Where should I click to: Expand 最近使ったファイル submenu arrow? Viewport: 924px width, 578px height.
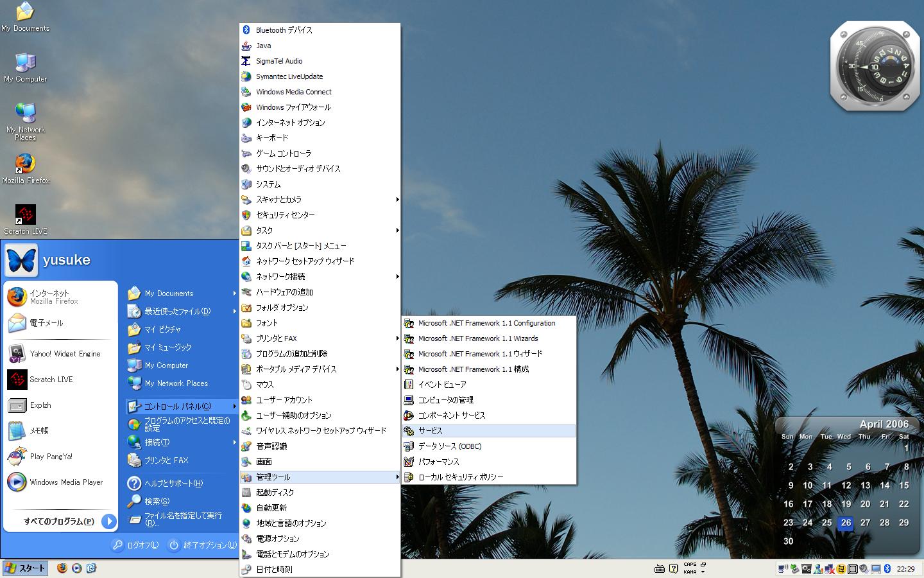pos(234,311)
